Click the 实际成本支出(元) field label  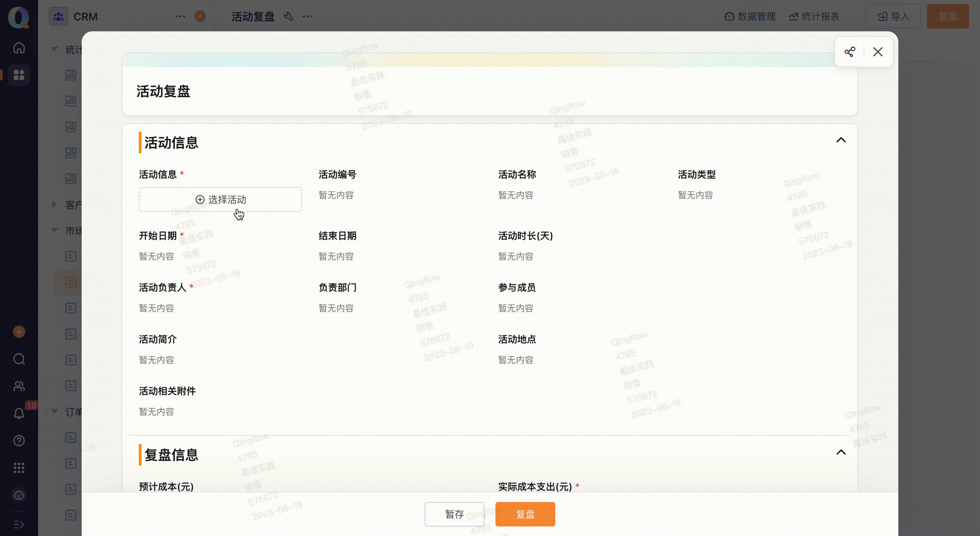[535, 487]
